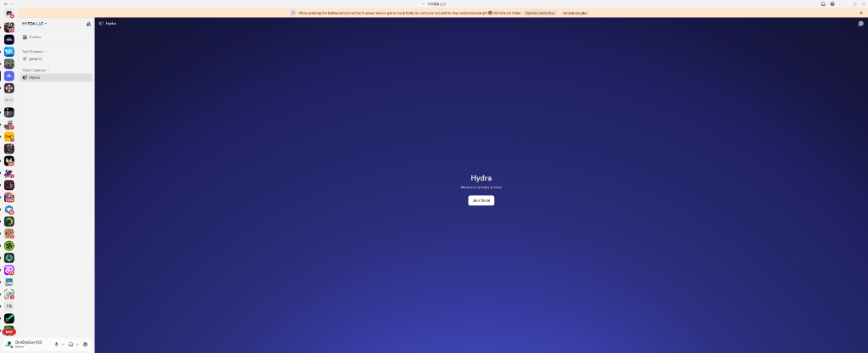Click the 'No one is currently in voice' text

point(481,188)
